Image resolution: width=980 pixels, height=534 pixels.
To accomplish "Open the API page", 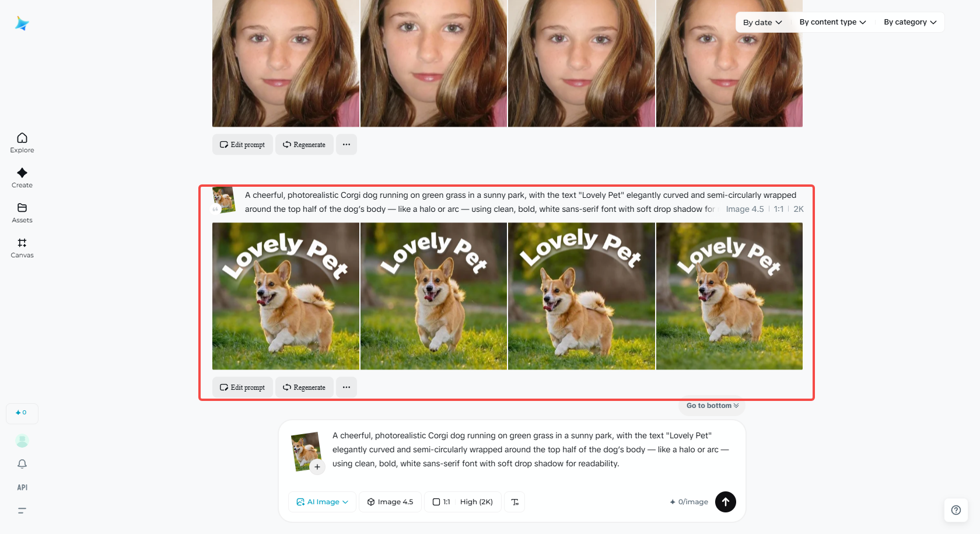I will (x=22, y=487).
